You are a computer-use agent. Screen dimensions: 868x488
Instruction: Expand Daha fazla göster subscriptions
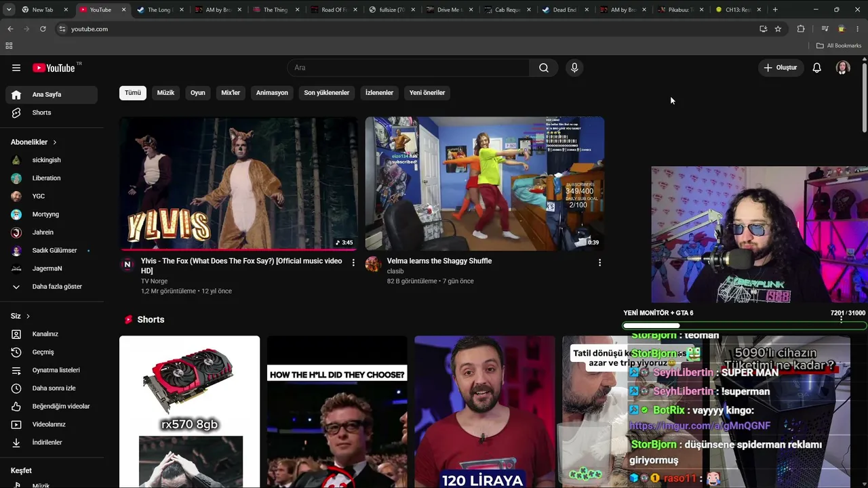pyautogui.click(x=52, y=287)
